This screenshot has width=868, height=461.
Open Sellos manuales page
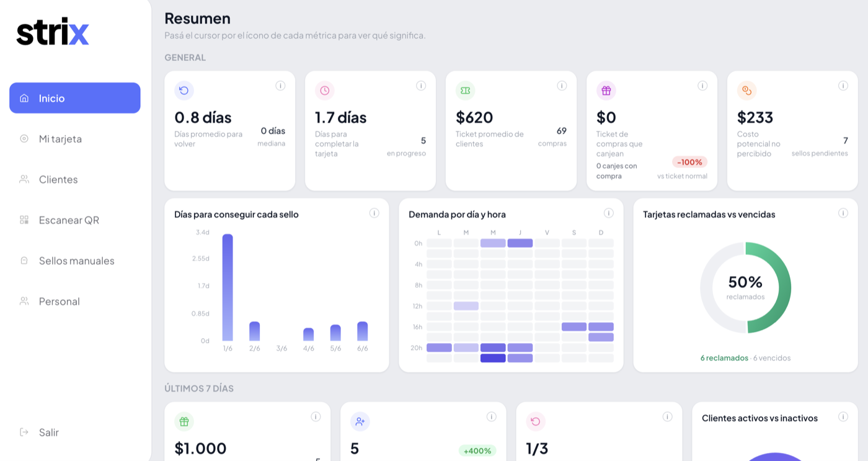75,261
